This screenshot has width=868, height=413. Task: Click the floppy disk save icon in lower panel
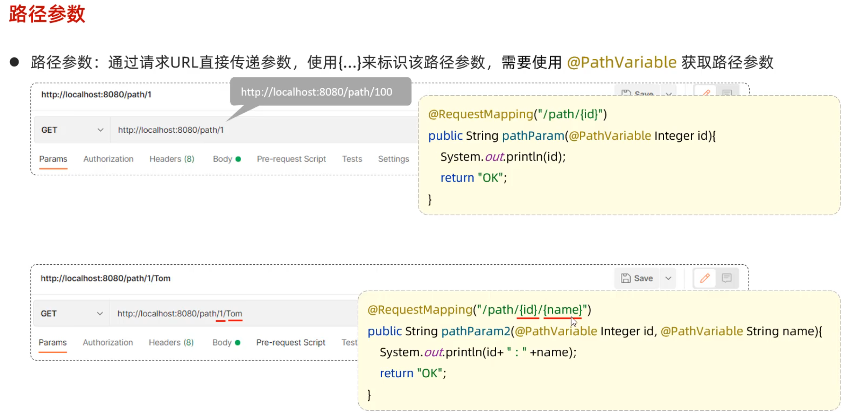[625, 278]
